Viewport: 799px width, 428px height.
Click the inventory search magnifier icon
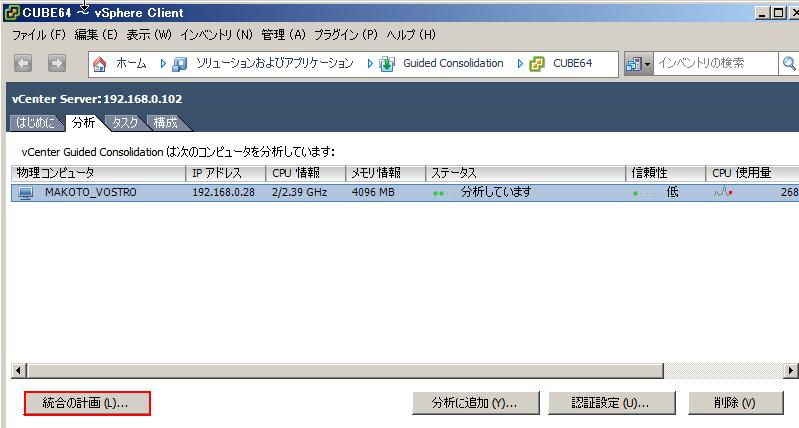click(x=789, y=64)
